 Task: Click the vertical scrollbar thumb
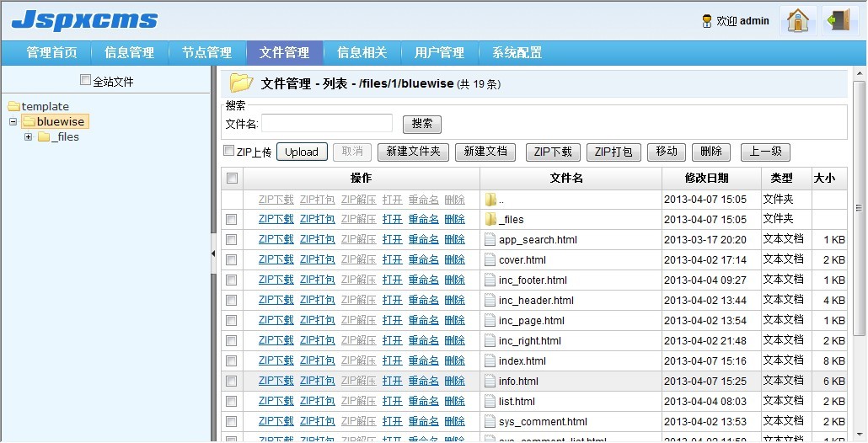[x=859, y=207]
